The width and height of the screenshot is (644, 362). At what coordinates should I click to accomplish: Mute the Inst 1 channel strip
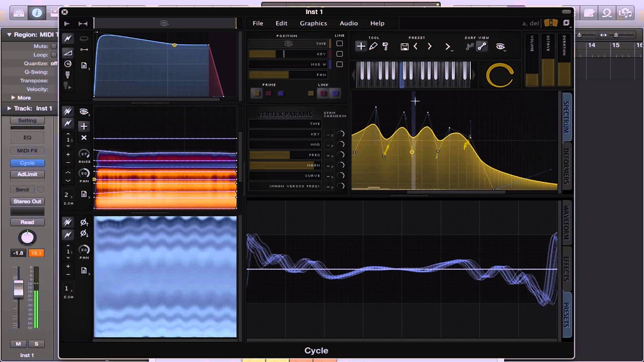tap(18, 344)
